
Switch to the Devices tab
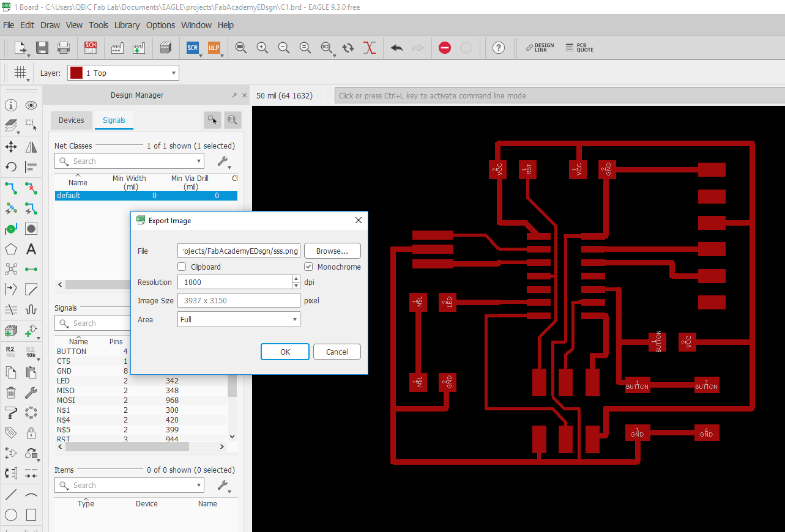[x=71, y=120]
